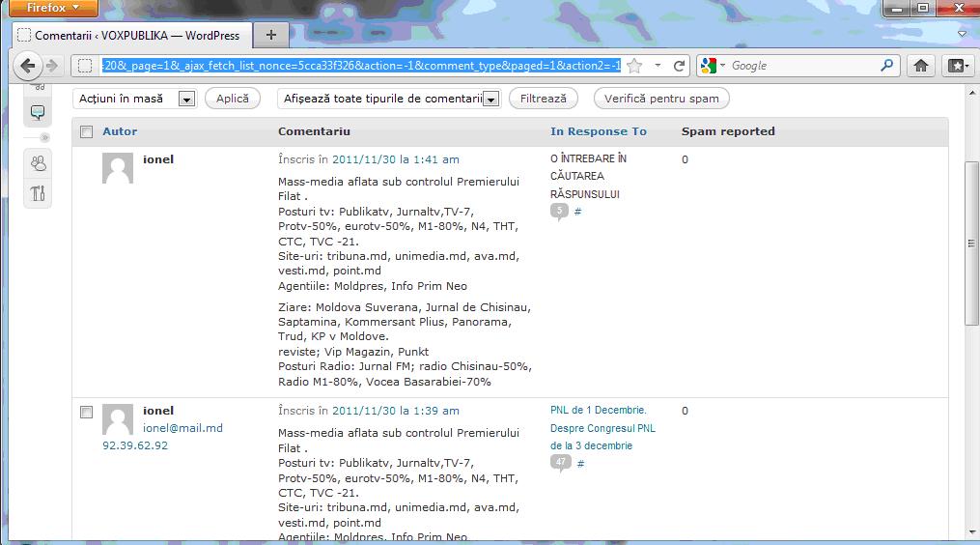Go back with the browser back arrow

(x=27, y=65)
